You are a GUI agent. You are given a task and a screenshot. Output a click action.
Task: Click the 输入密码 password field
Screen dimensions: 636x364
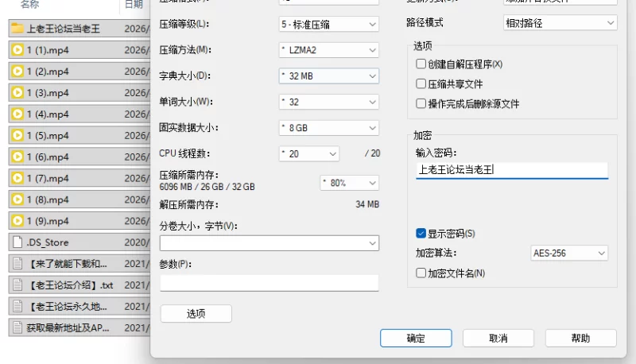(512, 170)
